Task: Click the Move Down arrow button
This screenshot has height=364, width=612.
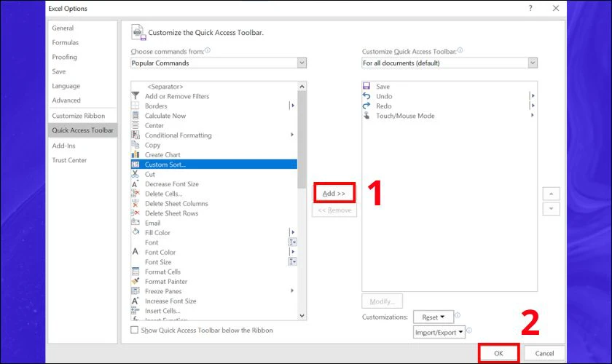Action: [x=551, y=209]
